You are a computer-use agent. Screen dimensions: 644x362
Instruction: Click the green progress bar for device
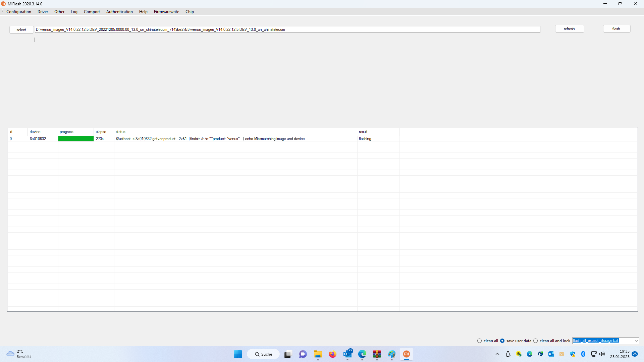pos(76,139)
